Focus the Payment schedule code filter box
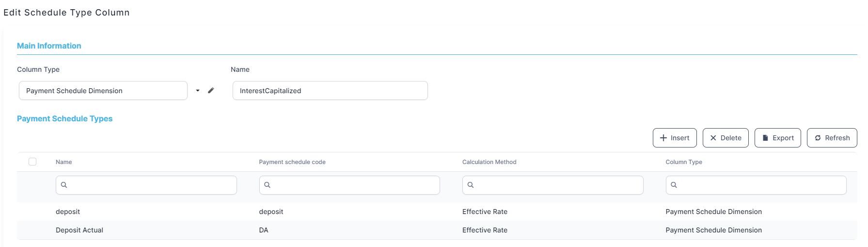This screenshot has height=247, width=868. click(349, 185)
